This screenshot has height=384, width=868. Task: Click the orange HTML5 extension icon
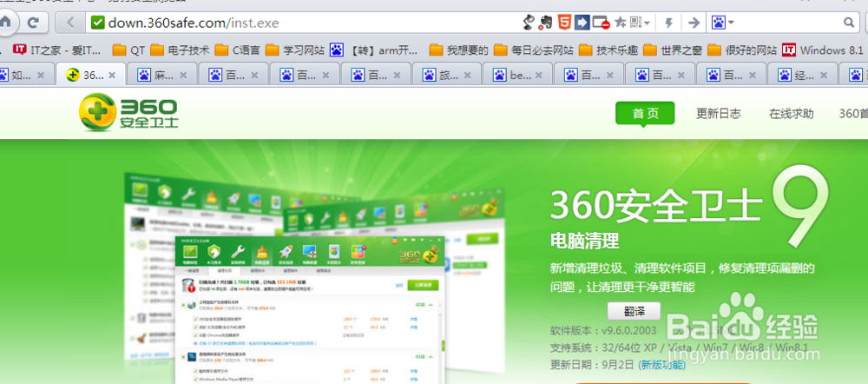(564, 23)
